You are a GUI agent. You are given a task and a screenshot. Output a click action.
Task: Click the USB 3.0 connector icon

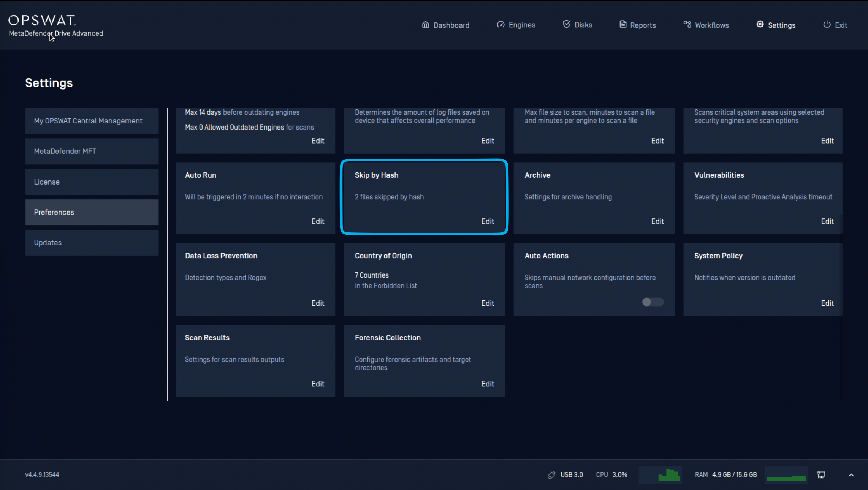tap(551, 475)
